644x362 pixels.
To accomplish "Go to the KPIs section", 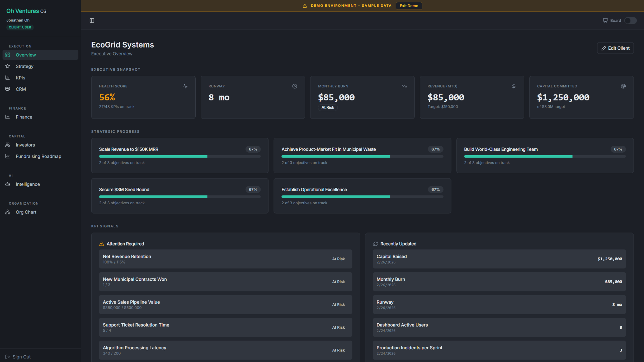I will [x=20, y=78].
